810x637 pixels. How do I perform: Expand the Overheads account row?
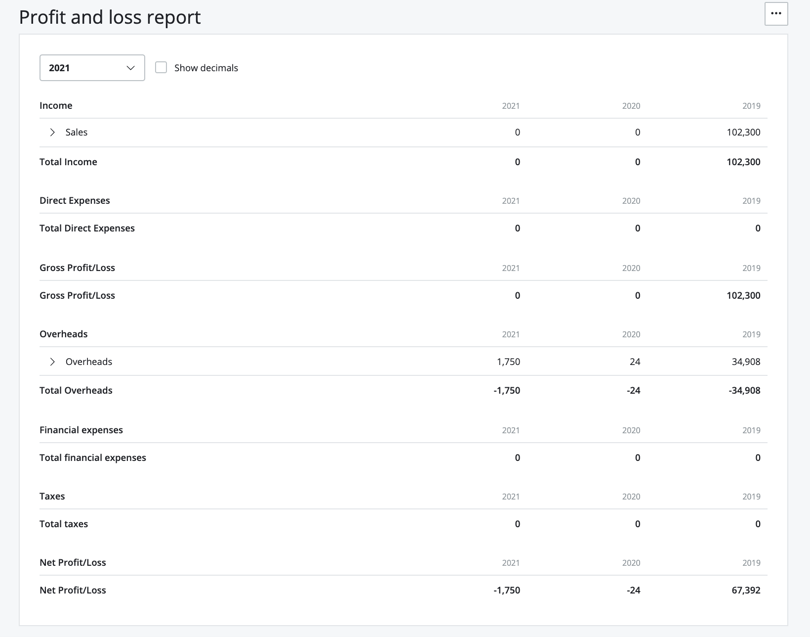pos(52,361)
